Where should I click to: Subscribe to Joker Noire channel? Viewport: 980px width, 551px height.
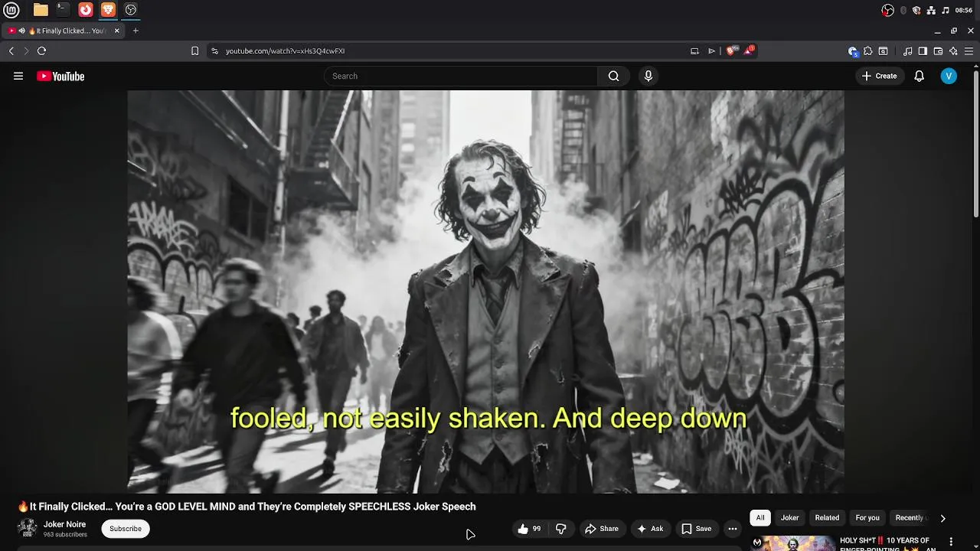[126, 529]
